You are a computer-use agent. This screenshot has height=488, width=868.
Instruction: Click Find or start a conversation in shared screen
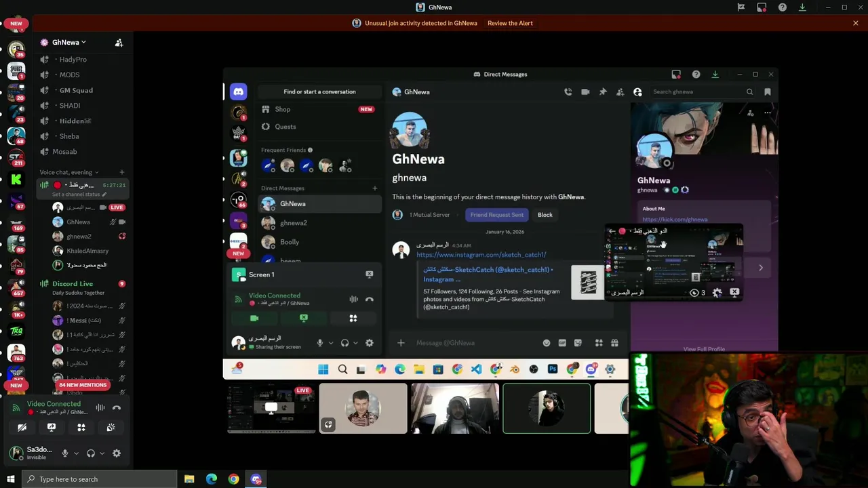[x=319, y=91]
